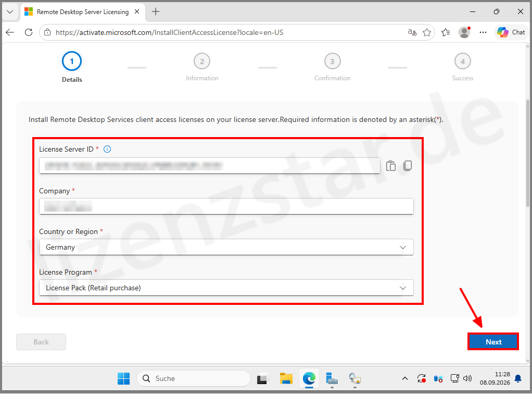Viewport: 532px width, 394px height.
Task: Show hidden tray icons chevron
Action: (405, 378)
